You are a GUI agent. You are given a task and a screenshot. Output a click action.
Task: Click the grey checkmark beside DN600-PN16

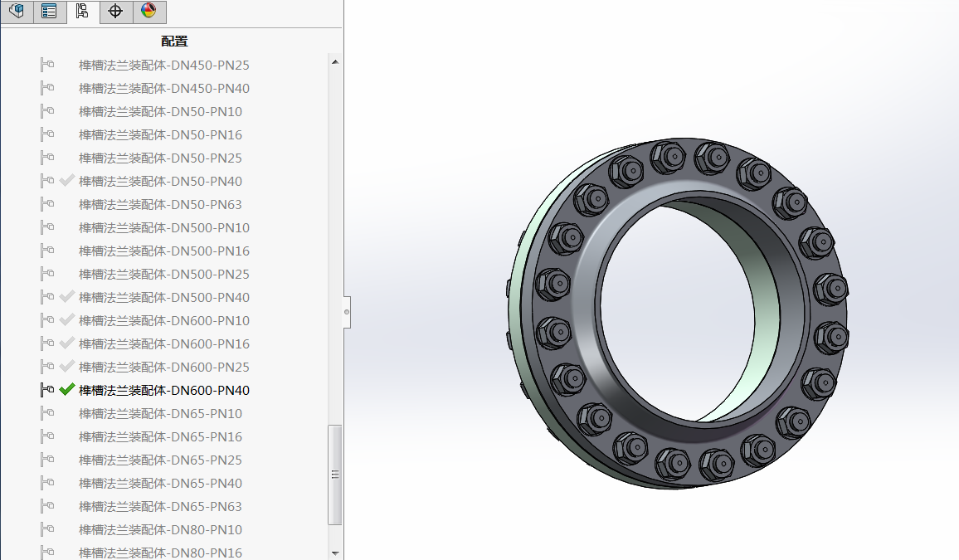[x=67, y=343]
